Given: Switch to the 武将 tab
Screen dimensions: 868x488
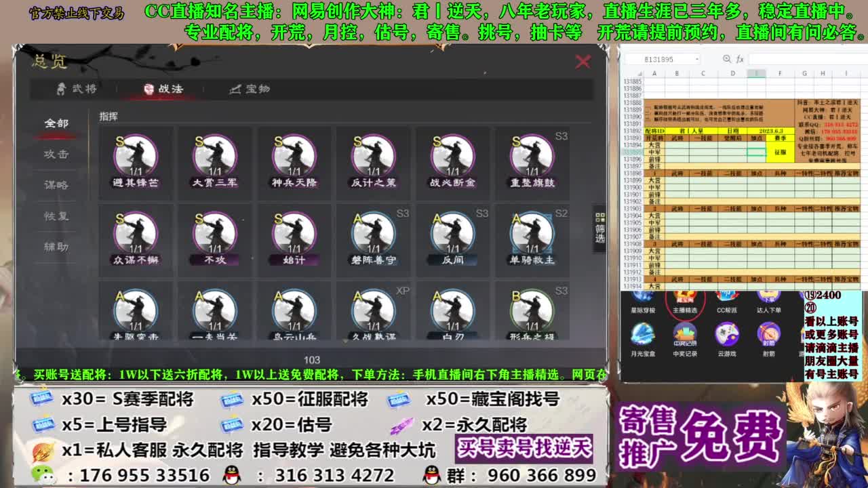Looking at the screenshot, I should tap(76, 89).
